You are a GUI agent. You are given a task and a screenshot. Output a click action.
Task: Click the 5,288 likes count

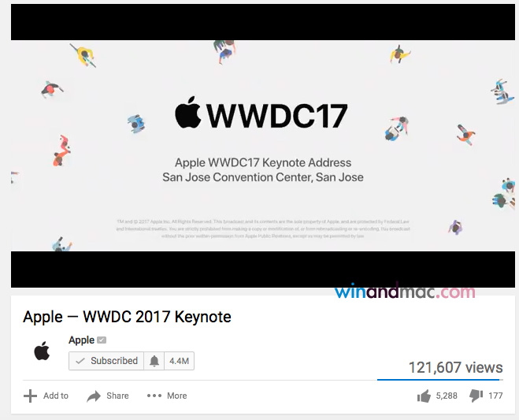tap(447, 396)
